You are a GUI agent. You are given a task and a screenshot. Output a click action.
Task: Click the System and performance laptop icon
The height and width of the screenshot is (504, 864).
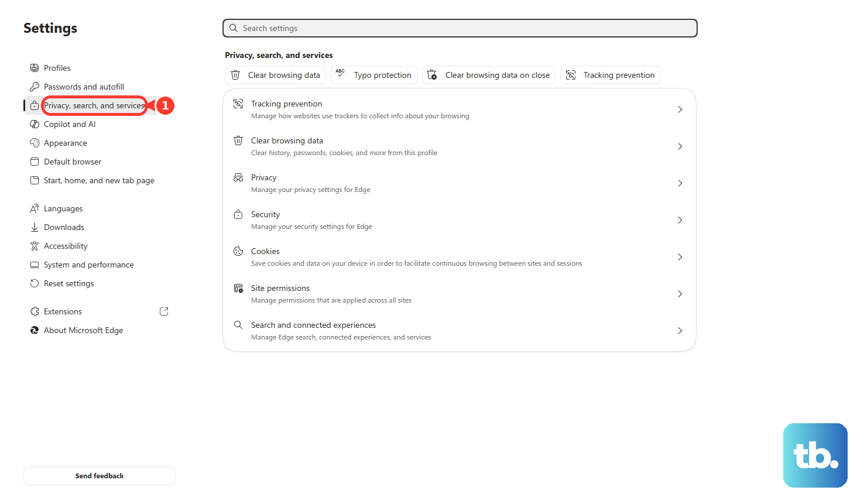point(35,265)
